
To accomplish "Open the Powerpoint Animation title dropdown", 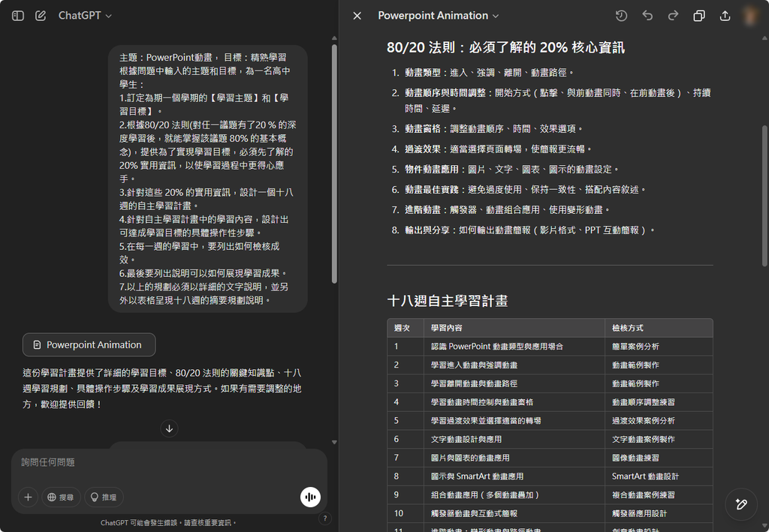I will pyautogui.click(x=439, y=16).
